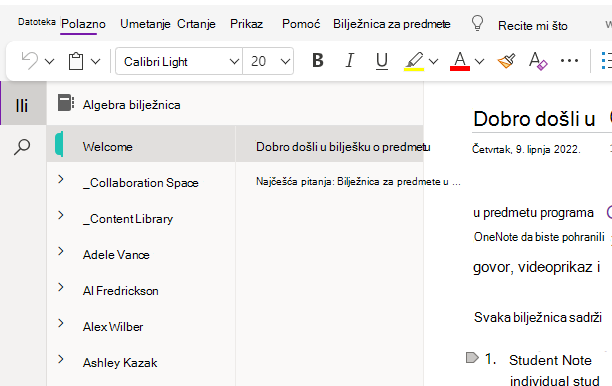Expand the Adele Vance section group

coord(61,251)
